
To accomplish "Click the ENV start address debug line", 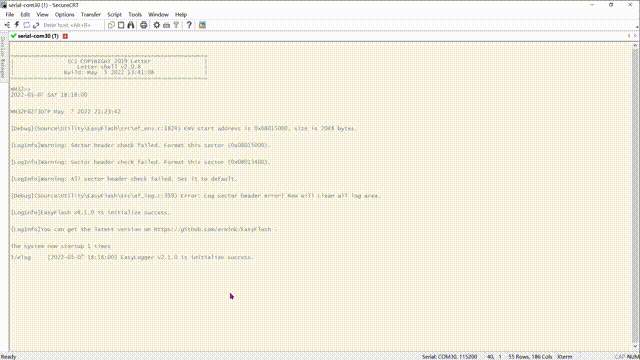I will click(184, 128).
